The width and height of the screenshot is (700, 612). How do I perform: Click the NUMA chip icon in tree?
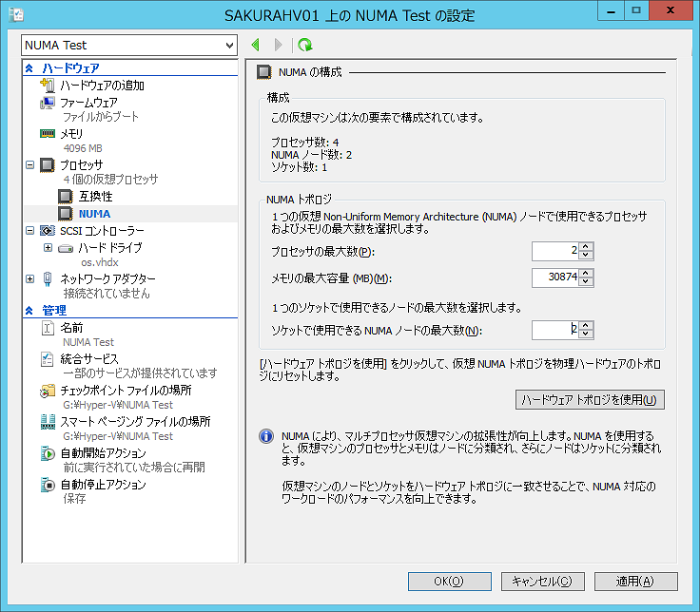click(66, 214)
